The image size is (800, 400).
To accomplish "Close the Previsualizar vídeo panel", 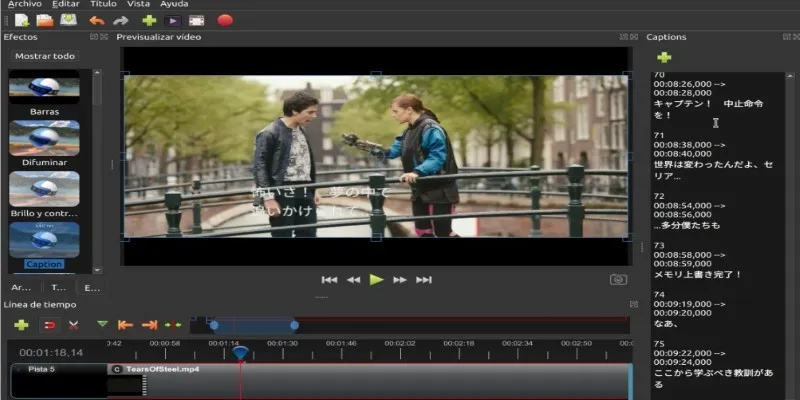I will coord(634,37).
